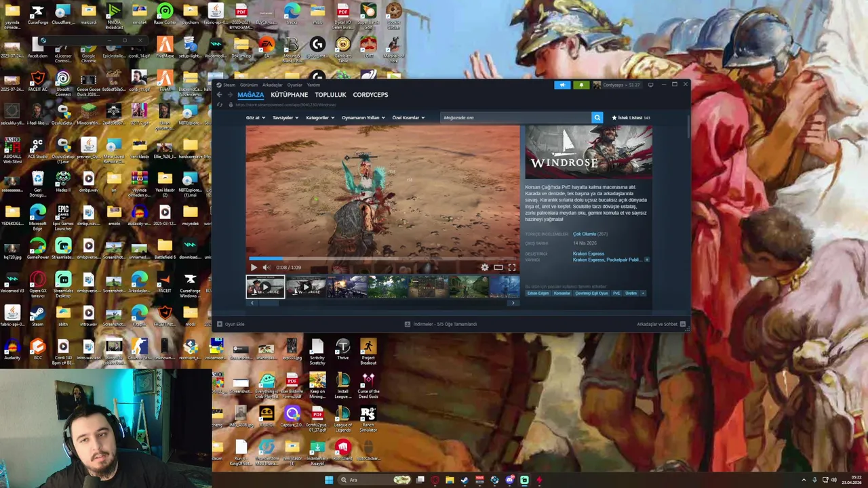This screenshot has width=868, height=488.
Task: Toggle fullscreen for the trailer video
Action: click(512, 268)
